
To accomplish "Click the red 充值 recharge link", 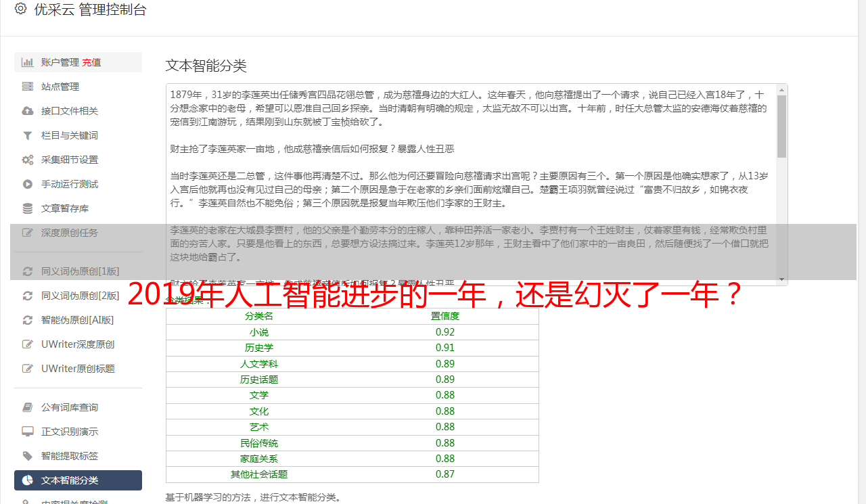I will [91, 62].
